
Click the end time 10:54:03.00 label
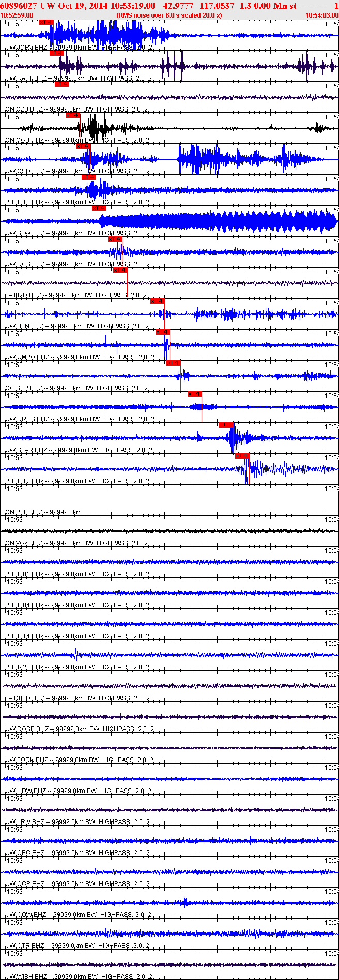(322, 15)
